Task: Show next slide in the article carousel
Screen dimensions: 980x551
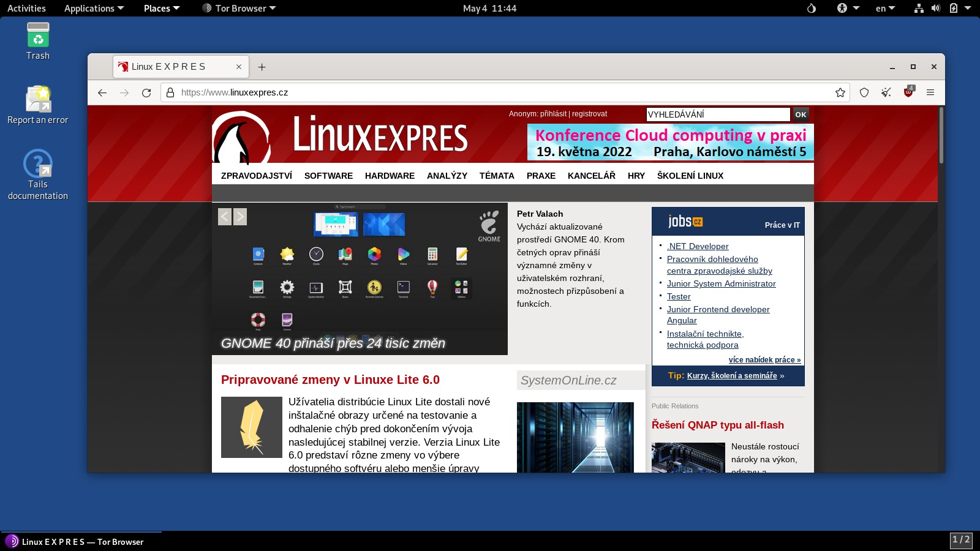Action: pos(240,217)
